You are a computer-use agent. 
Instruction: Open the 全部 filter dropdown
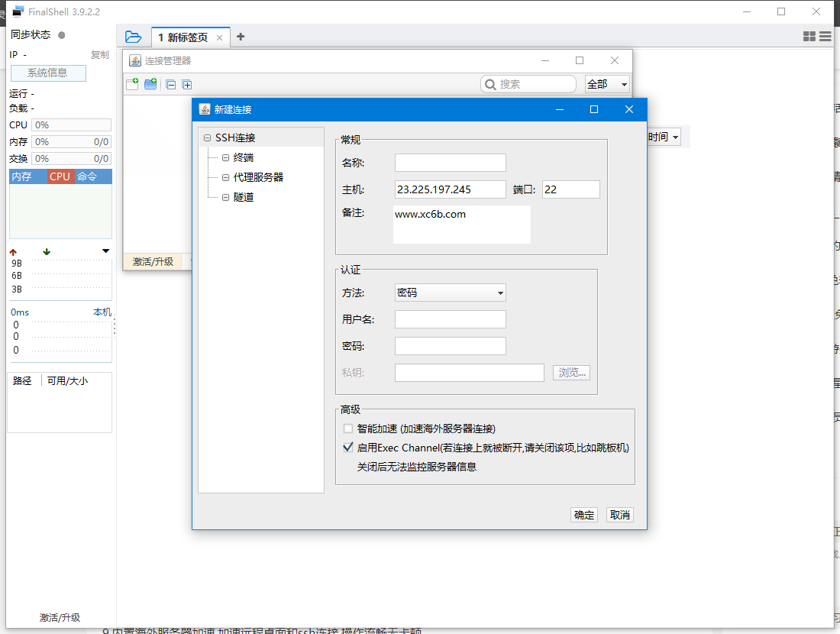point(607,84)
